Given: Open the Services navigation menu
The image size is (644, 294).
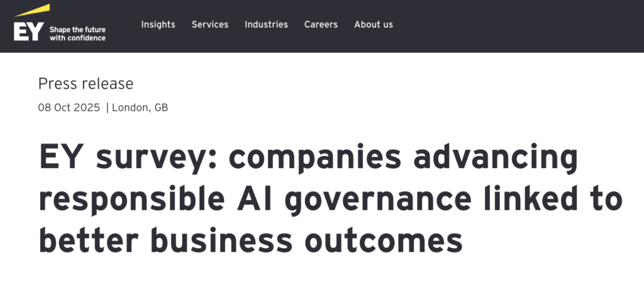Looking at the screenshot, I should point(210,25).
